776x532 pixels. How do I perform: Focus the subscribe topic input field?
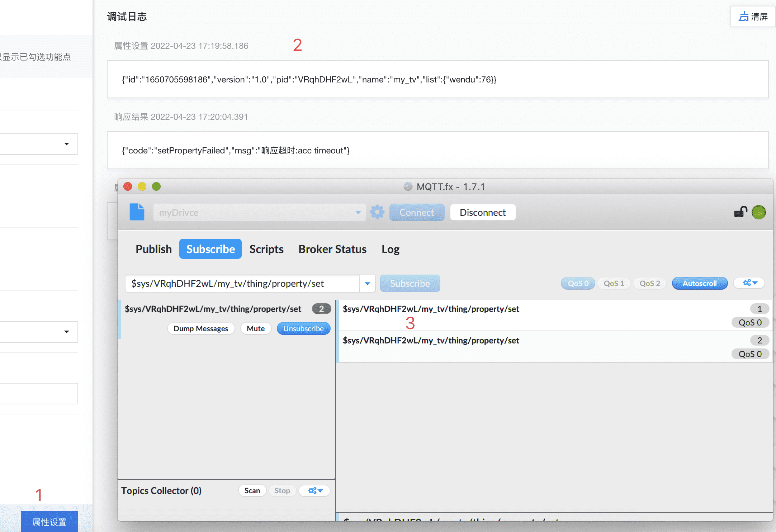click(x=242, y=284)
